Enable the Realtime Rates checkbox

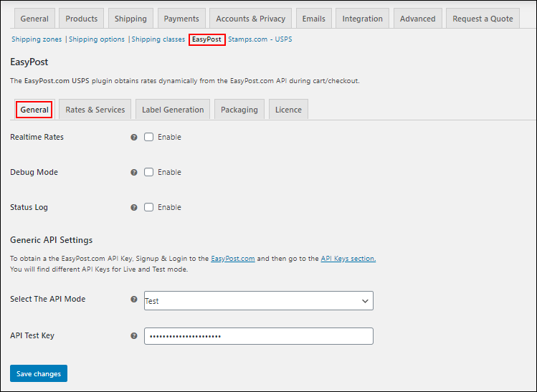(148, 137)
